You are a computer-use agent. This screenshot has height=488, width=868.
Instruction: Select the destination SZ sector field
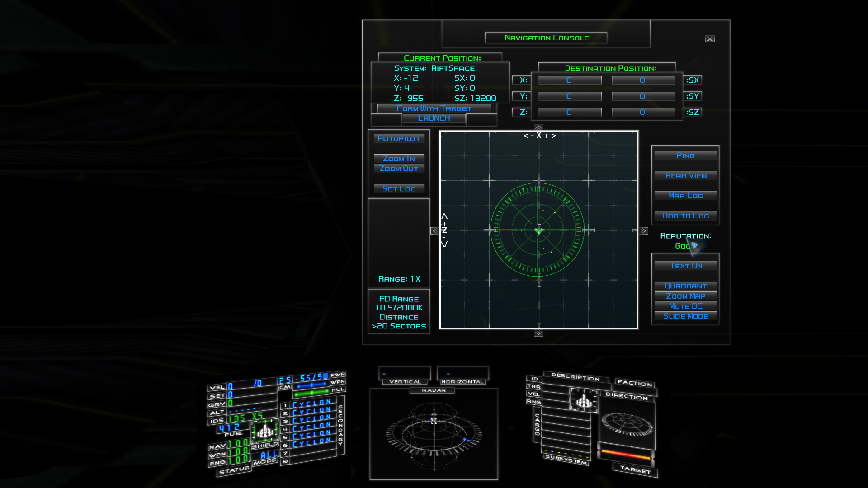(x=643, y=112)
